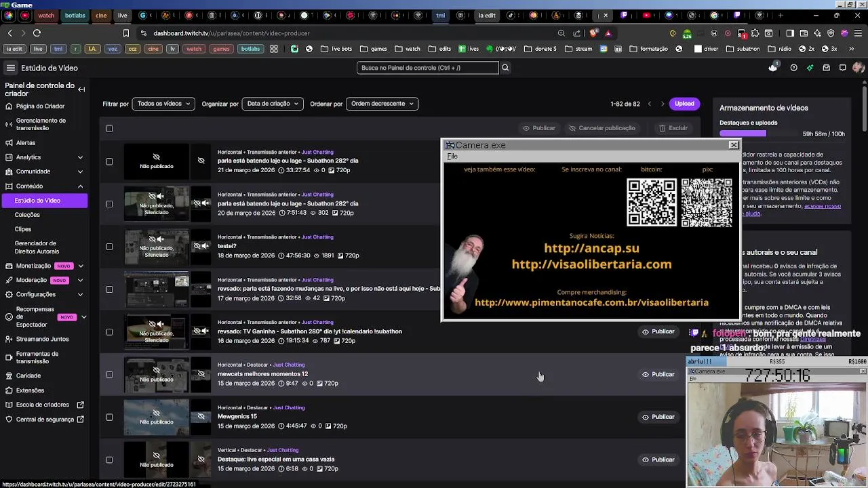
Task: Select checkbox for Mewgenics 15 video
Action: pyautogui.click(x=109, y=418)
